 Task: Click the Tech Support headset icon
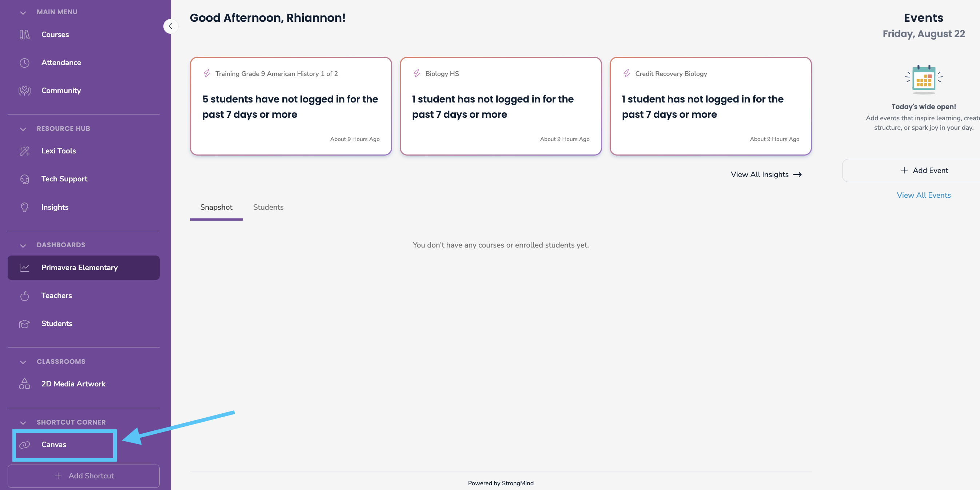click(24, 179)
